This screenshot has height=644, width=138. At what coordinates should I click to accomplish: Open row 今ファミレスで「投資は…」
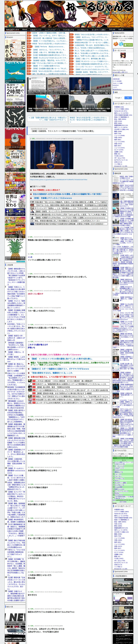(x=69, y=208)
